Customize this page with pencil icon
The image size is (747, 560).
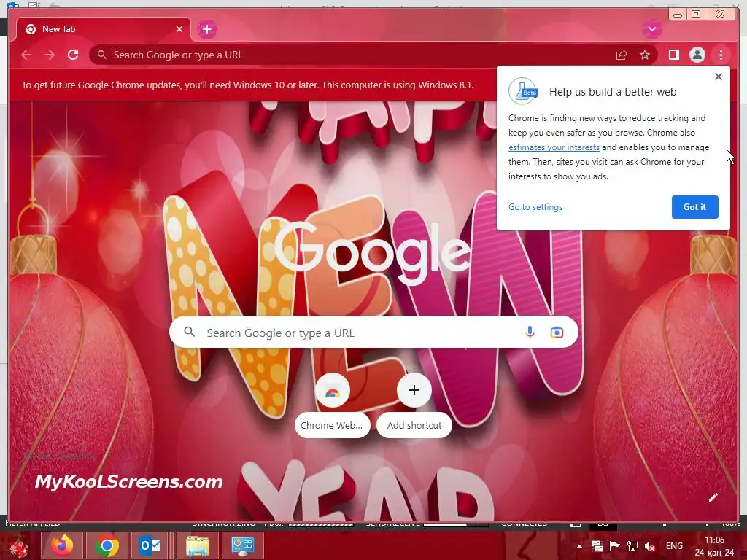[713, 497]
